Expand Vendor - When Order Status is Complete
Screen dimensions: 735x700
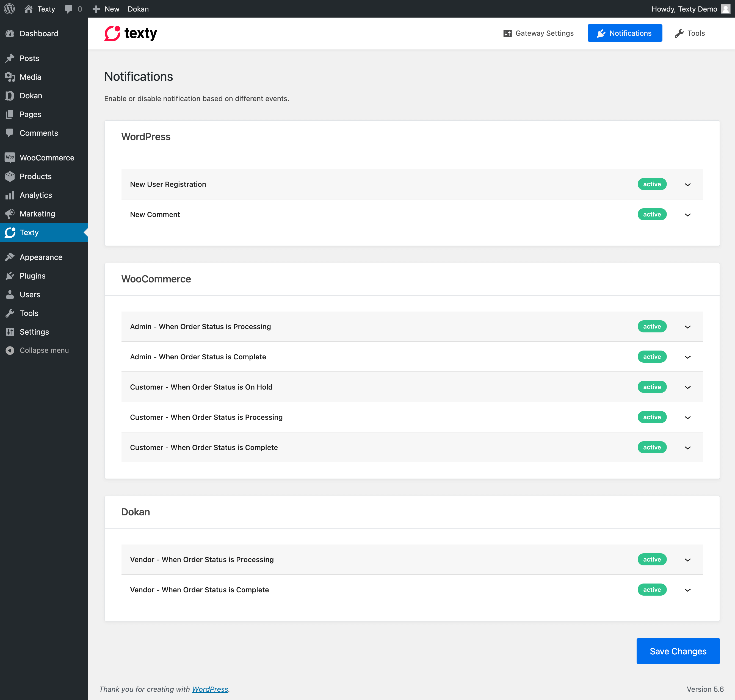point(688,590)
